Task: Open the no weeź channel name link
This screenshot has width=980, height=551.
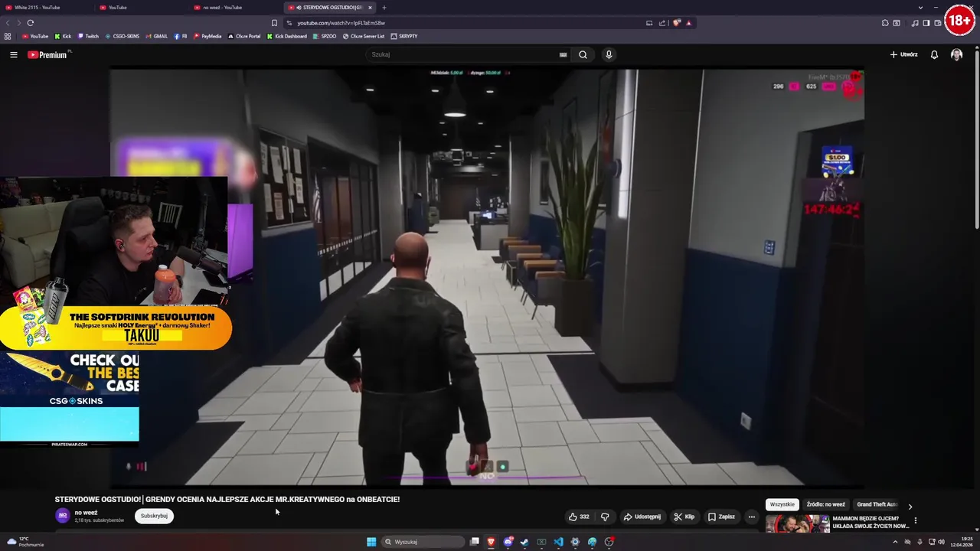Action: tap(86, 513)
